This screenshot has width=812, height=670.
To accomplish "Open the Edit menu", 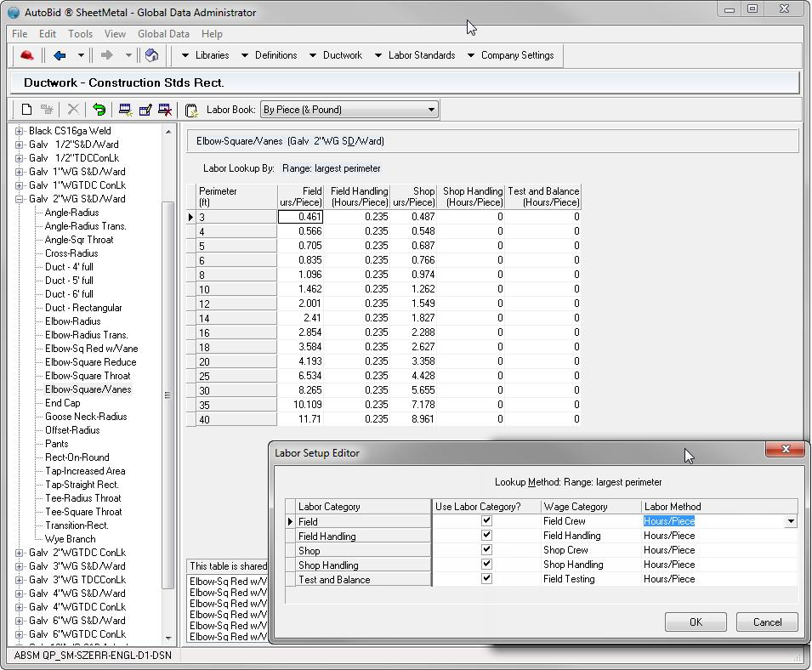I will point(47,34).
